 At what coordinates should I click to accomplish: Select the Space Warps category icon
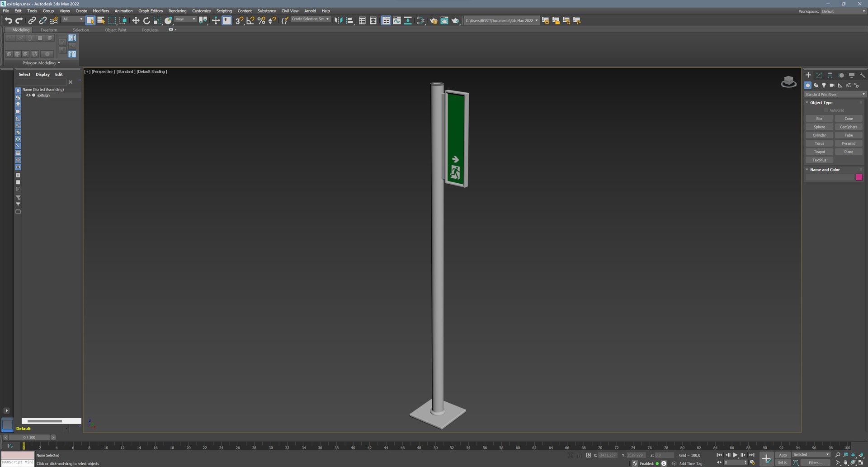click(x=848, y=85)
